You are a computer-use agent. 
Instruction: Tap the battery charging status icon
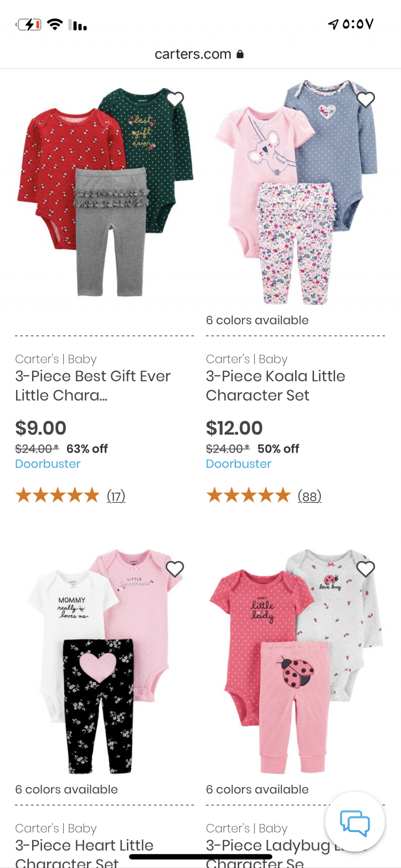coord(29,25)
